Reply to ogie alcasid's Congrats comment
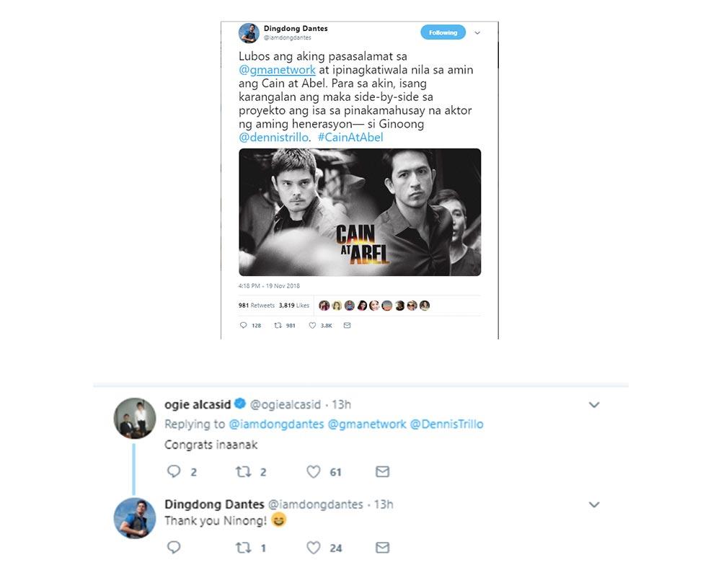 tap(173, 472)
